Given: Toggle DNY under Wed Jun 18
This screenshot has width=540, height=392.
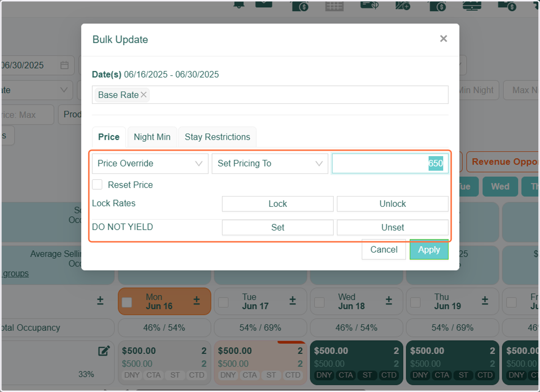Looking at the screenshot, I should click(324, 375).
